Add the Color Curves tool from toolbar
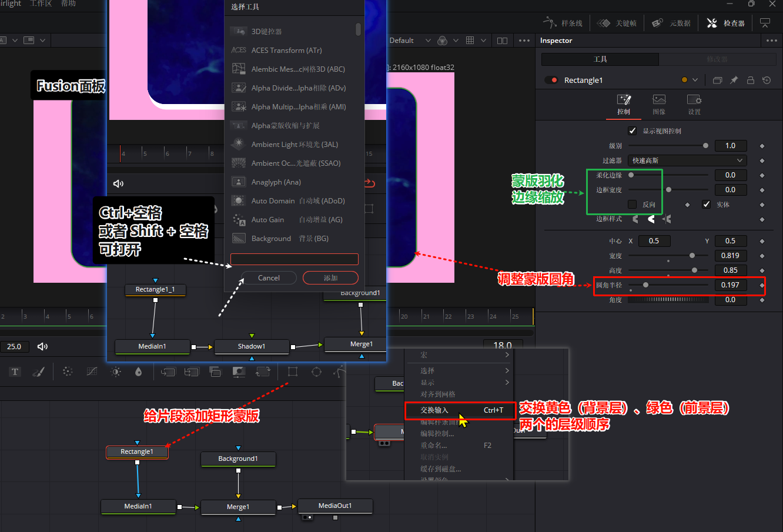Screen dimensions: 783x532 click(x=92, y=372)
